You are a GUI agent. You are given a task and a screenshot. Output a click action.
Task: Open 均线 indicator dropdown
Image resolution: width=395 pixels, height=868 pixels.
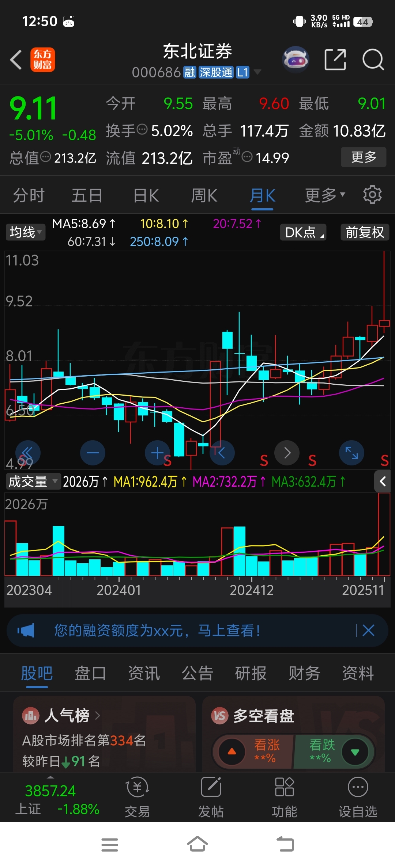pos(25,232)
